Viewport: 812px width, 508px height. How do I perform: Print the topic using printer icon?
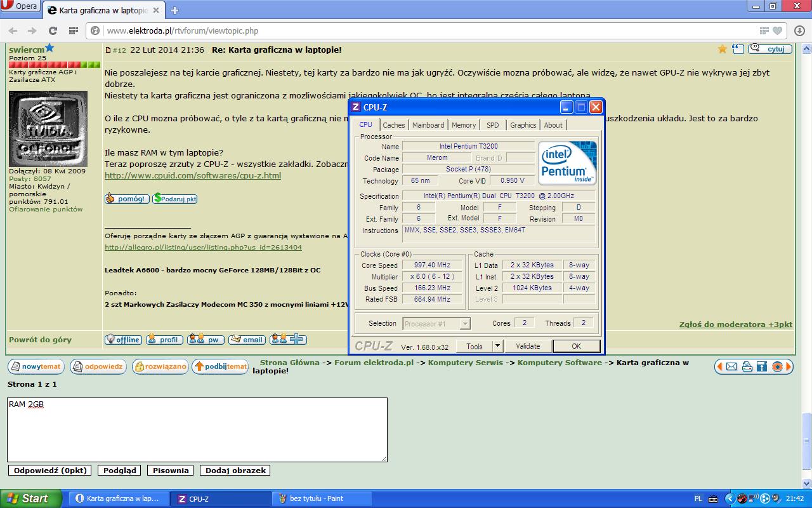pyautogui.click(x=747, y=366)
